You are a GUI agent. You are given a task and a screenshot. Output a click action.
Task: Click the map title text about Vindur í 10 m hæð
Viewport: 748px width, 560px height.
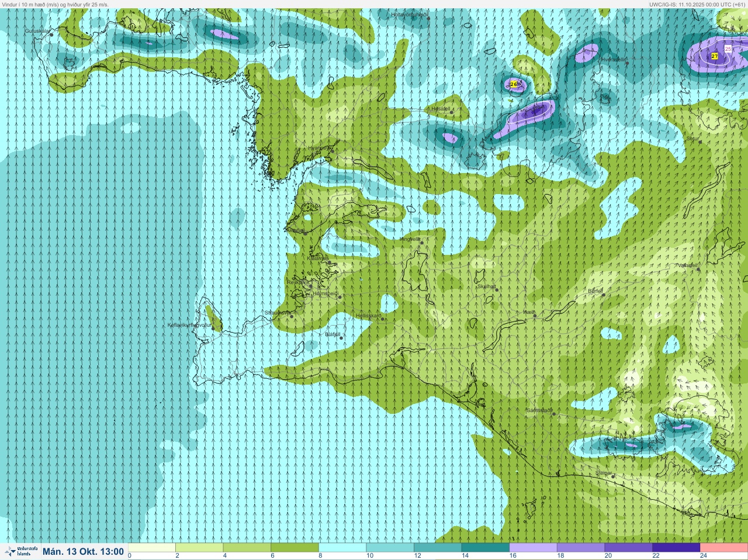tap(56, 4)
